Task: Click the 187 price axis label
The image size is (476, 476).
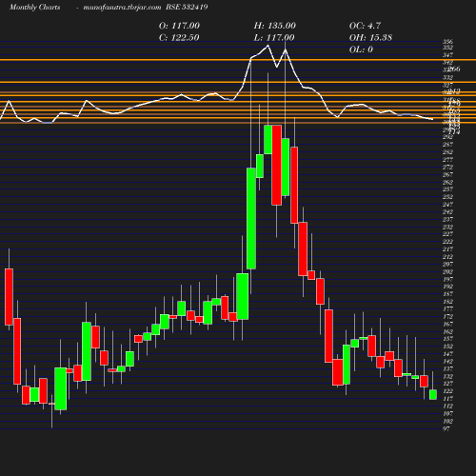Action: pyautogui.click(x=447, y=294)
